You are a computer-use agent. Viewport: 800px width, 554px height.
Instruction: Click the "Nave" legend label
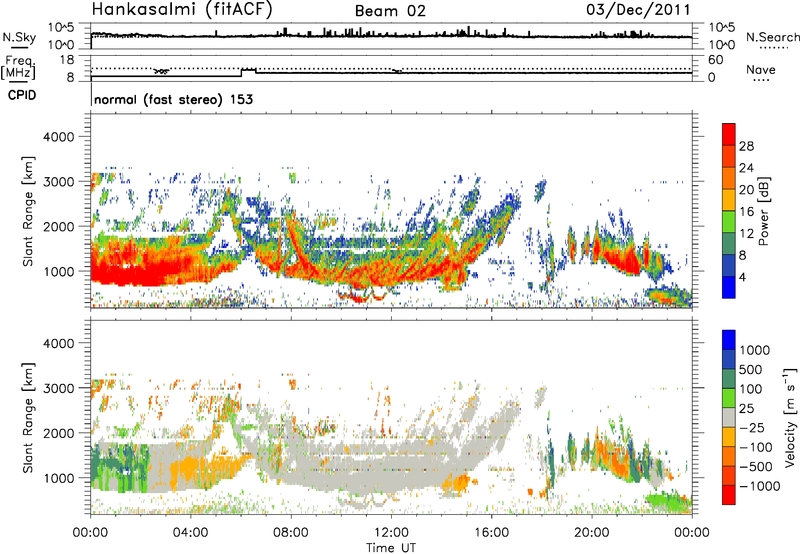pyautogui.click(x=761, y=69)
